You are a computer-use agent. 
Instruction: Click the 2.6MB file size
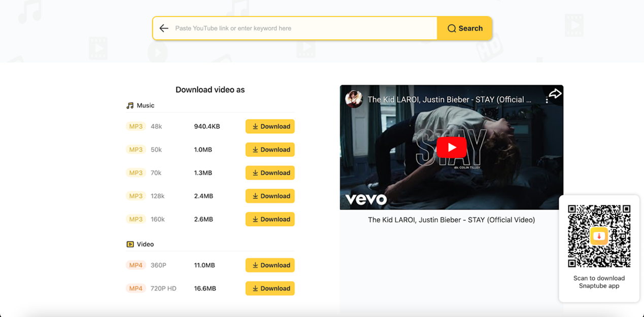(204, 219)
